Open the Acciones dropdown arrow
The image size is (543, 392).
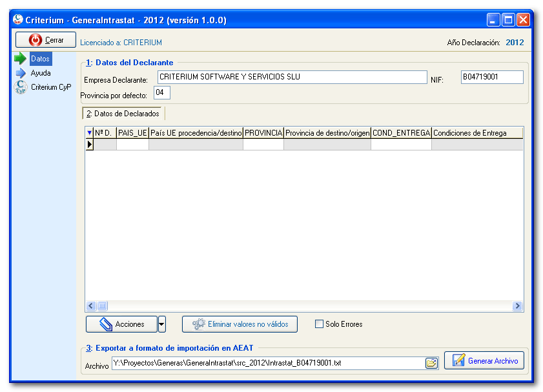161,324
